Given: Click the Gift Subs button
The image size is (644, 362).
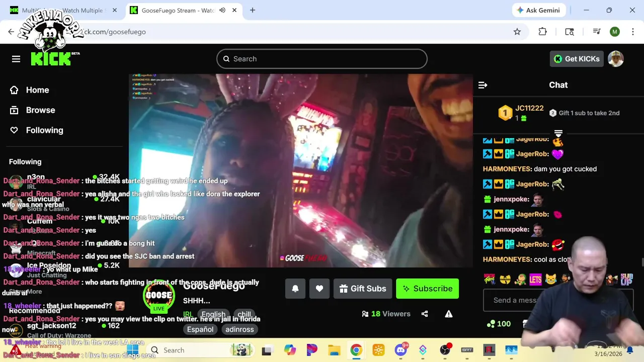Looking at the screenshot, I should [363, 289].
